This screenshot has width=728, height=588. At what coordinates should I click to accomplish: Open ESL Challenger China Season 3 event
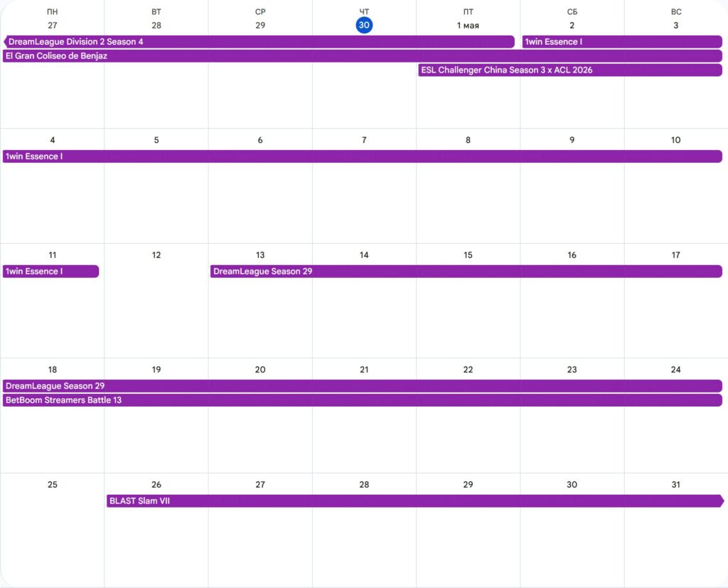[x=569, y=70]
